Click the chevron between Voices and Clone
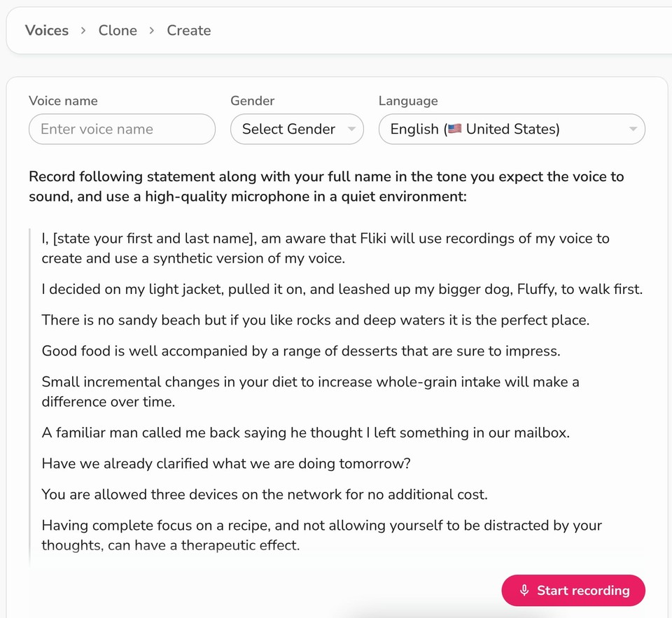 pyautogui.click(x=83, y=31)
